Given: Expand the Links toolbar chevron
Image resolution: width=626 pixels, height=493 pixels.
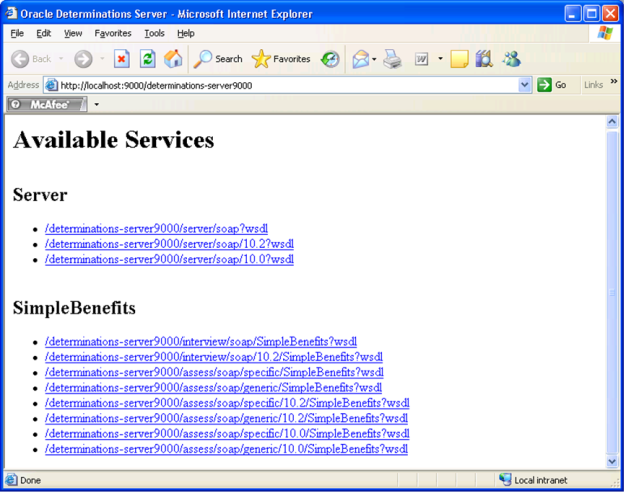Looking at the screenshot, I should pos(614,81).
